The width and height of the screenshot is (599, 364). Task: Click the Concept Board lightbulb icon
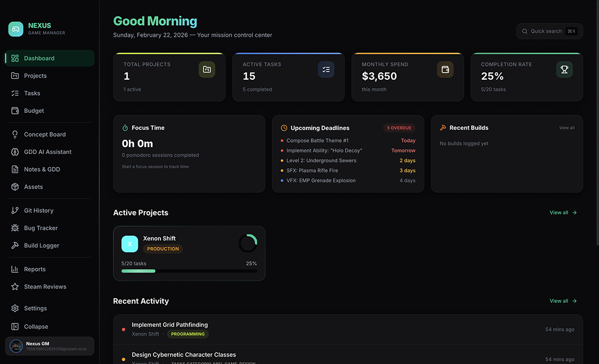click(x=15, y=135)
